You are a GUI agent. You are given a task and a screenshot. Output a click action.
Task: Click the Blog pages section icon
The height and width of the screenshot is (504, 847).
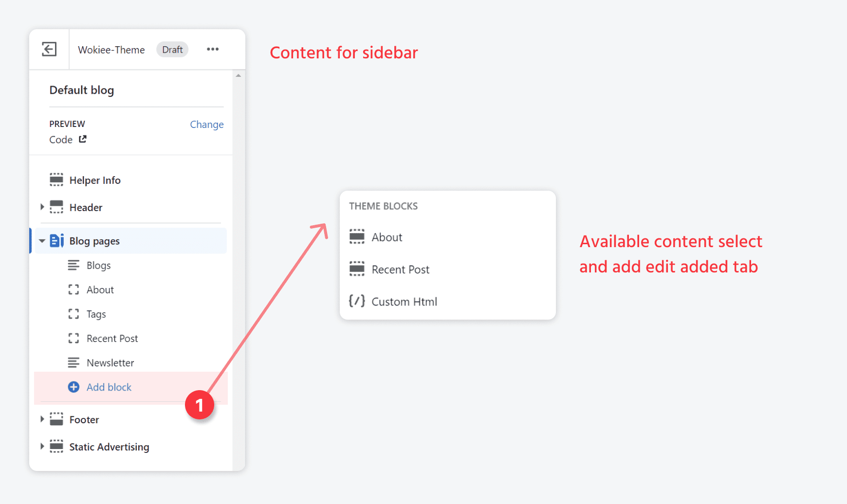coord(57,241)
